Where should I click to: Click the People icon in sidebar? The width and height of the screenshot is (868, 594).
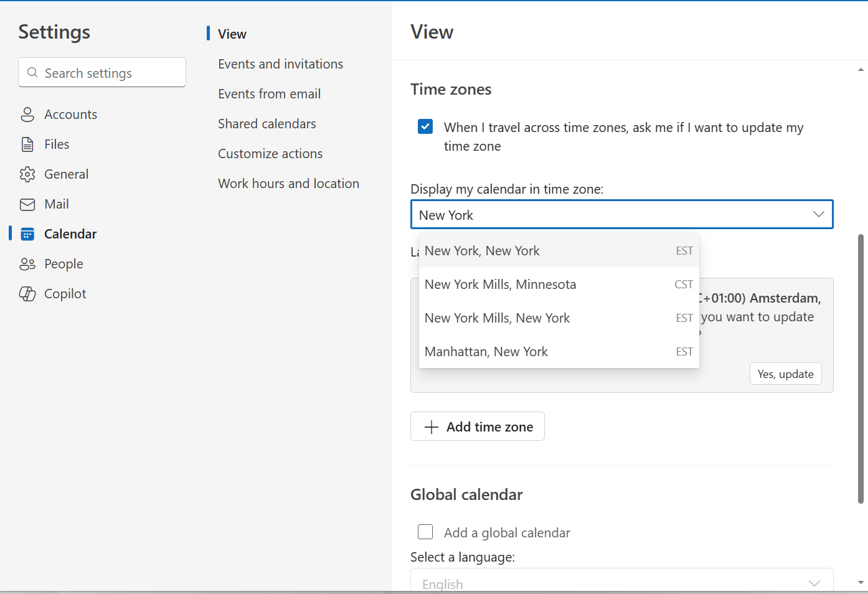(27, 264)
